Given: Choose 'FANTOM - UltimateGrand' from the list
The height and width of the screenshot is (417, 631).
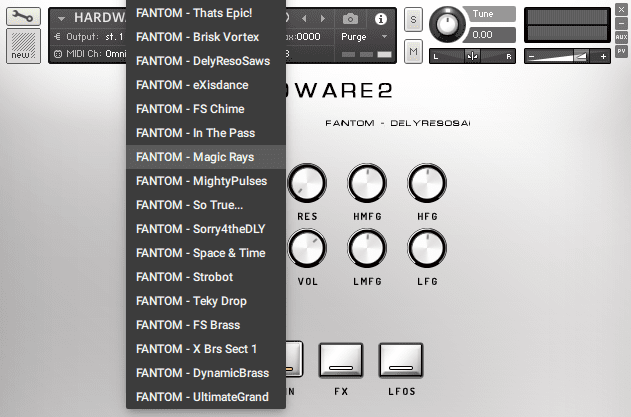Looking at the screenshot, I should point(202,397).
